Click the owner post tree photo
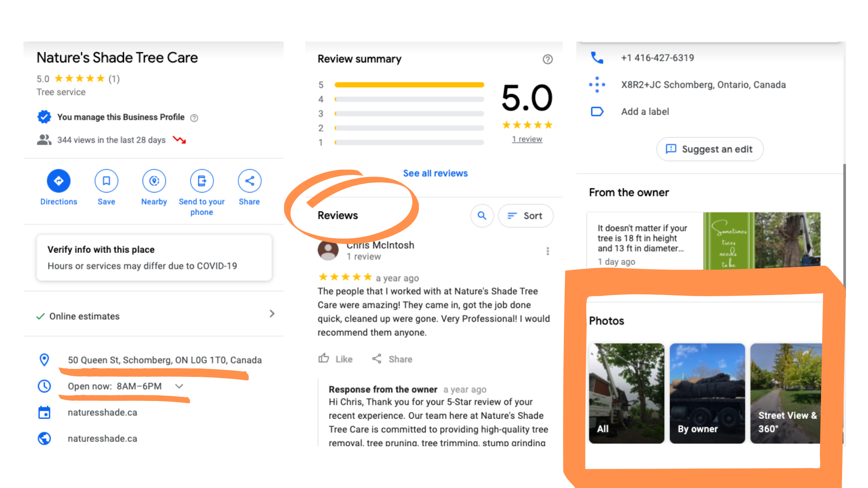This screenshot has width=868, height=488. (x=787, y=240)
